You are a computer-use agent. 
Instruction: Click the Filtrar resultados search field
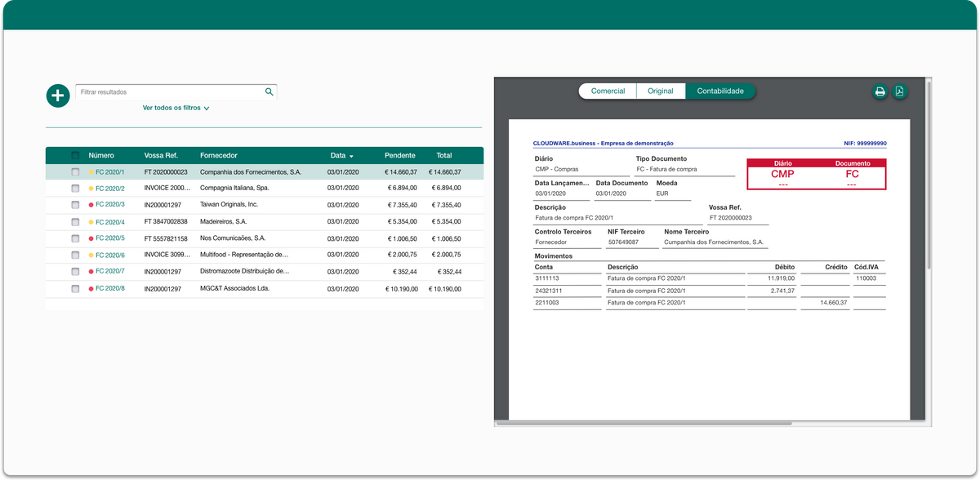pos(170,92)
